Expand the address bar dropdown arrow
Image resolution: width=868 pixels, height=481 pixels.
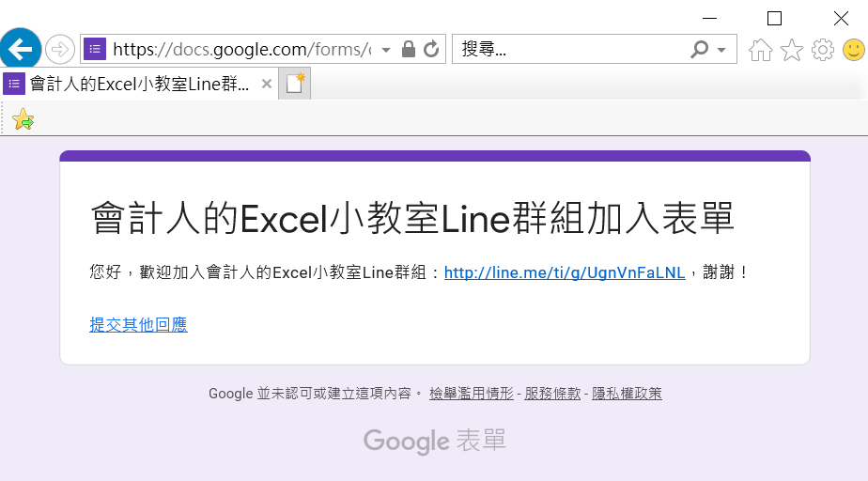pos(386,50)
